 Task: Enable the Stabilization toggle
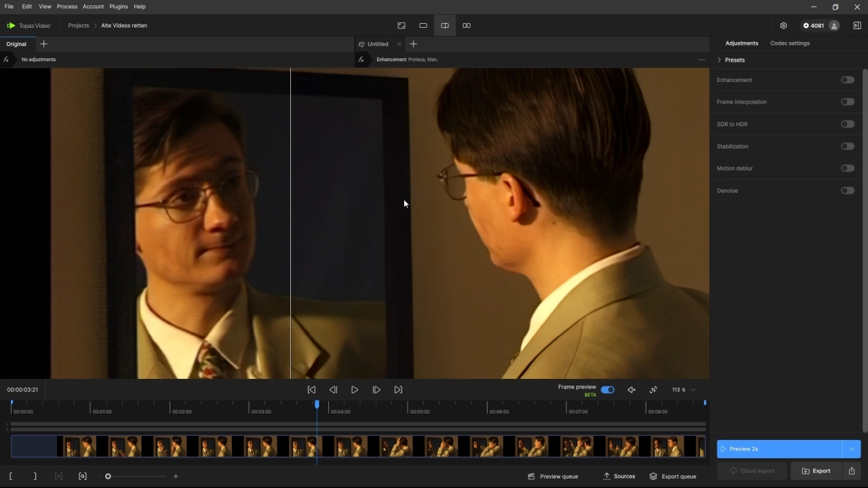coord(848,146)
